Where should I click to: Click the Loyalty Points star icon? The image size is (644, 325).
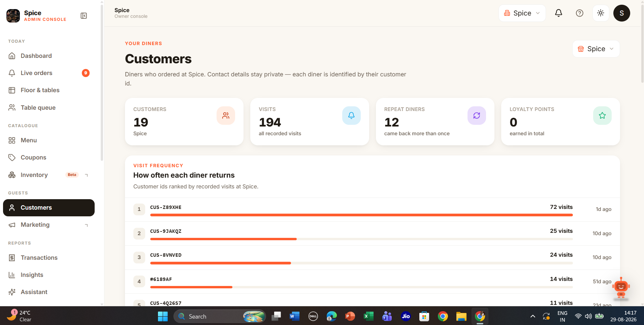(x=602, y=116)
